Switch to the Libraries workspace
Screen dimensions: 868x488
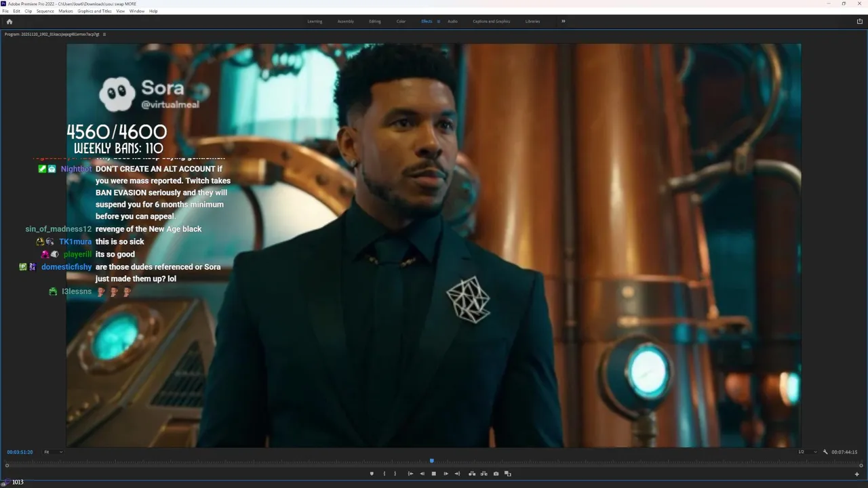[x=533, y=21]
